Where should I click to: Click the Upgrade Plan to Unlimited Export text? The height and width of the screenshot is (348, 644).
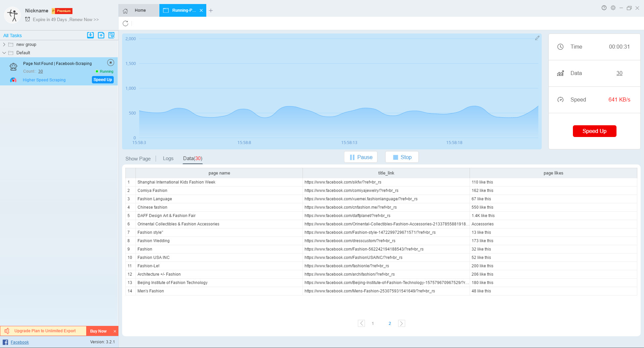click(x=45, y=331)
